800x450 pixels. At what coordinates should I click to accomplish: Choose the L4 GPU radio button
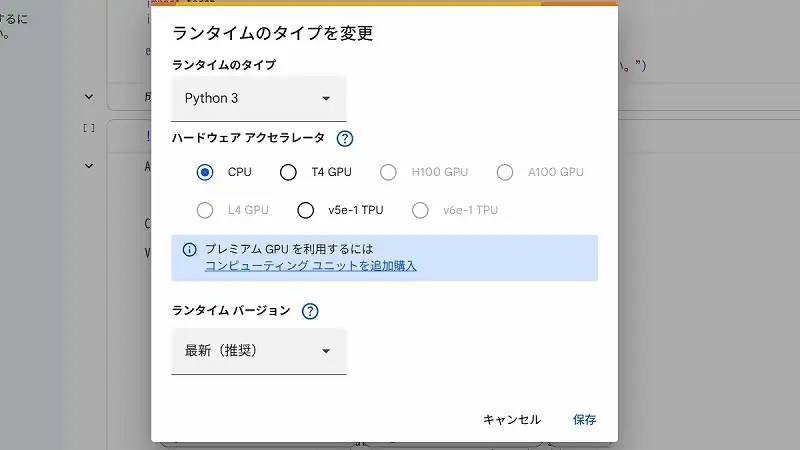(x=206, y=210)
